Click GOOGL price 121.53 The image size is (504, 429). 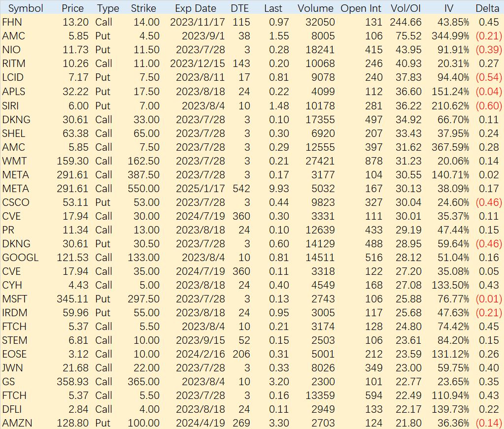72,258
